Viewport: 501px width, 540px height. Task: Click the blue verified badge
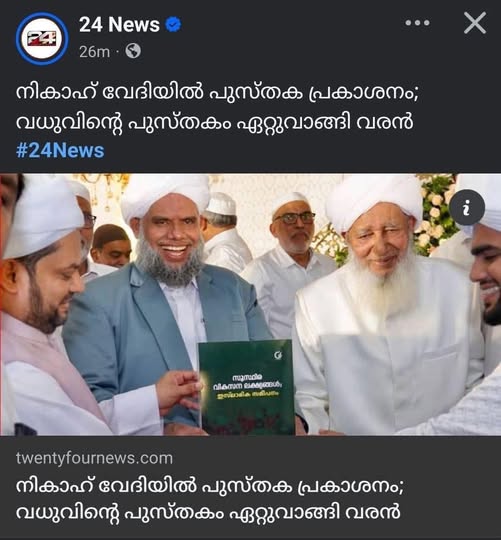click(173, 25)
